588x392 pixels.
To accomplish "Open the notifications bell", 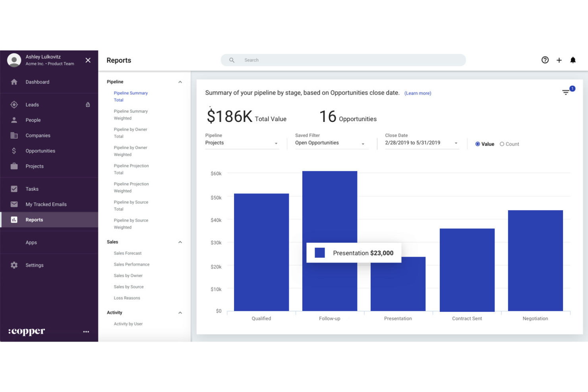I will [x=573, y=60].
